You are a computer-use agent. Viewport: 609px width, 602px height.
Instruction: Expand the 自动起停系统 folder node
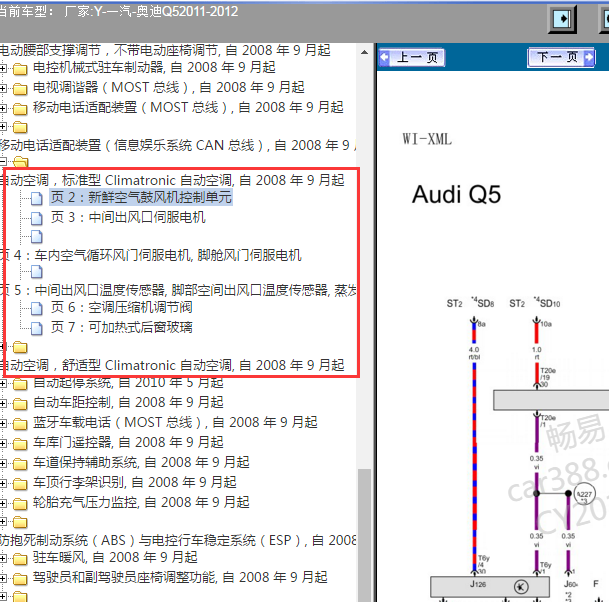(x=3, y=384)
